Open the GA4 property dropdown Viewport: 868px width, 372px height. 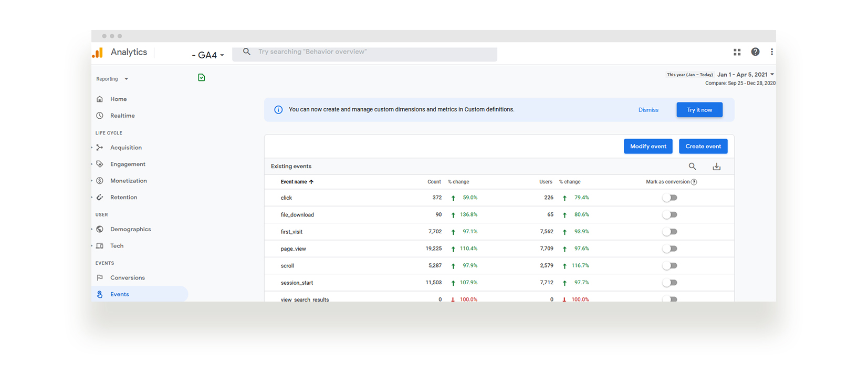click(208, 55)
